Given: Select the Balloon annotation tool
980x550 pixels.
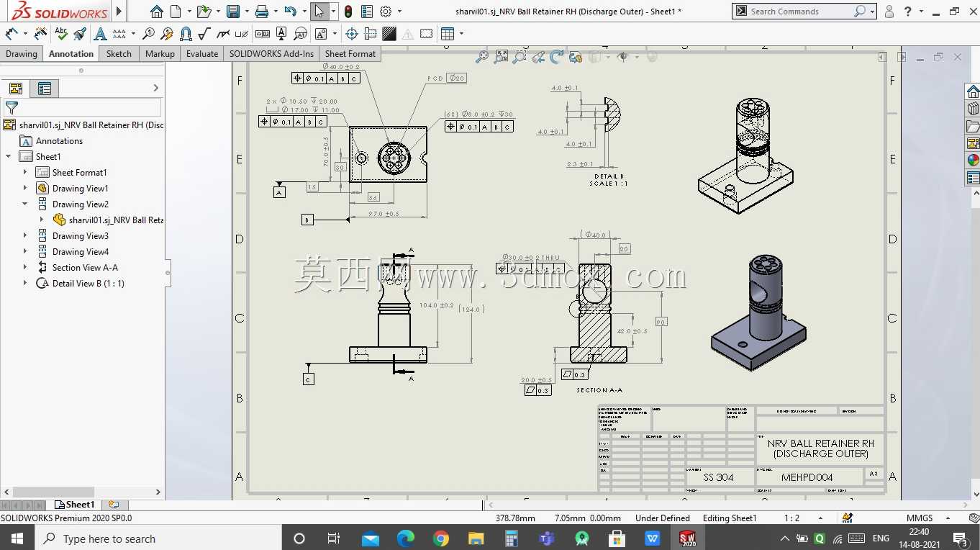Looking at the screenshot, I should [149, 34].
